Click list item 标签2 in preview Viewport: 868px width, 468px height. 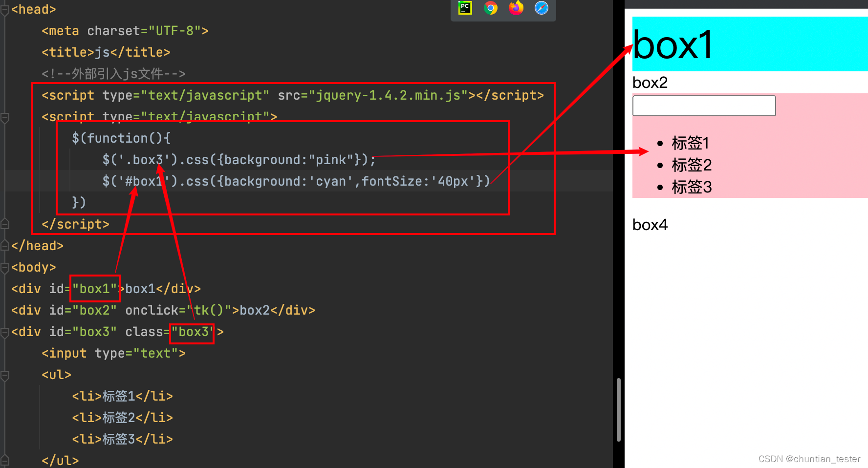[x=692, y=165]
